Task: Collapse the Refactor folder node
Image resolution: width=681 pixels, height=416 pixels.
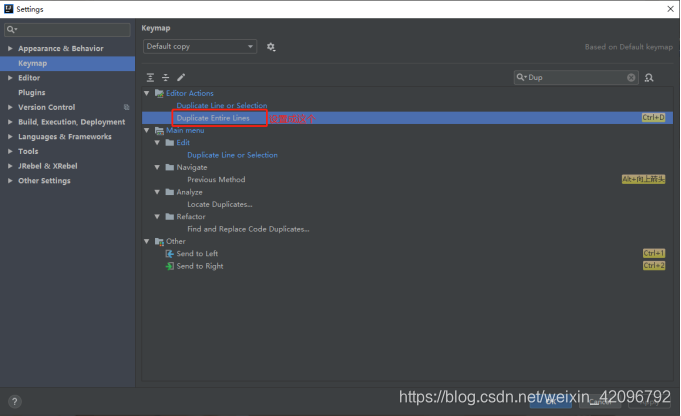Action: point(157,216)
